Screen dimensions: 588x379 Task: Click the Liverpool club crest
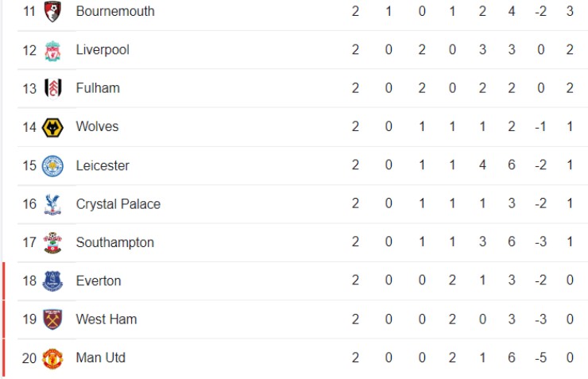point(52,51)
